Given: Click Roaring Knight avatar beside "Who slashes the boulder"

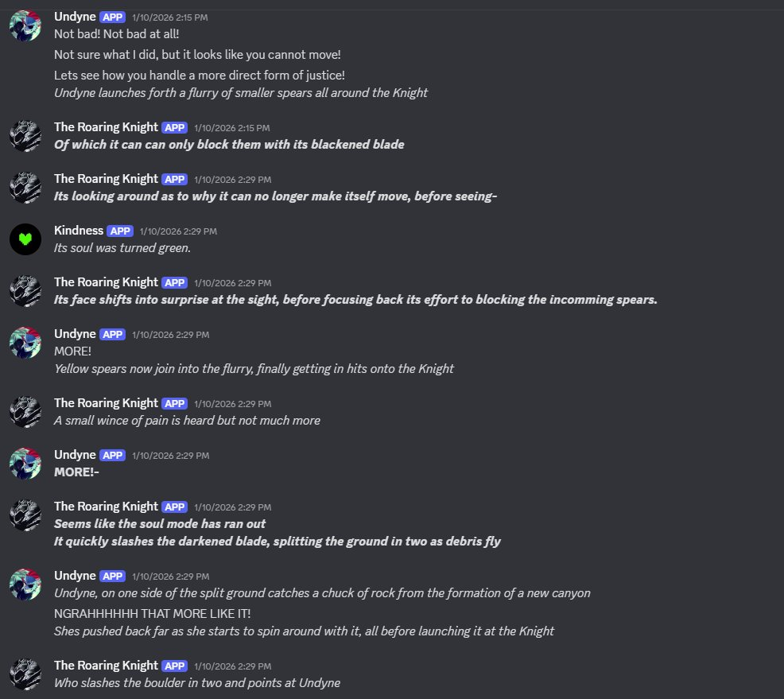Looking at the screenshot, I should coord(25,674).
